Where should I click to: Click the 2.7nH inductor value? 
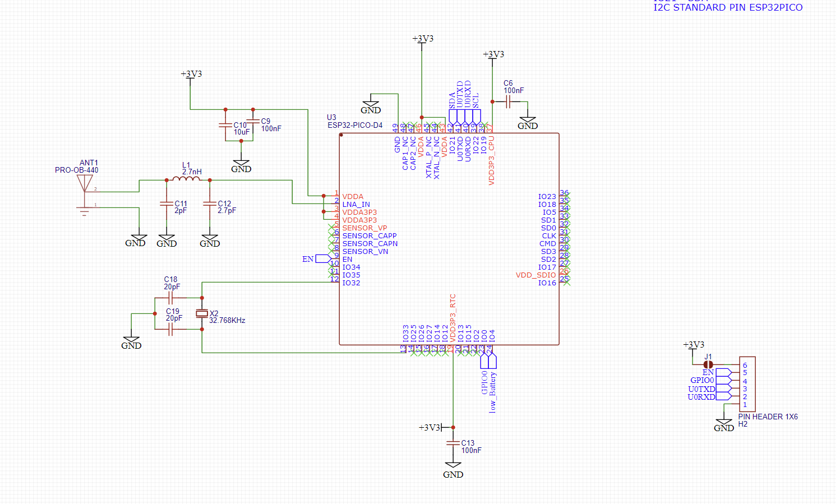[x=192, y=172]
